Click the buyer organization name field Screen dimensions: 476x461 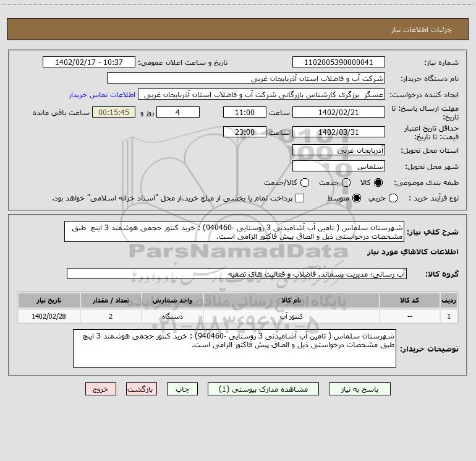[246, 79]
